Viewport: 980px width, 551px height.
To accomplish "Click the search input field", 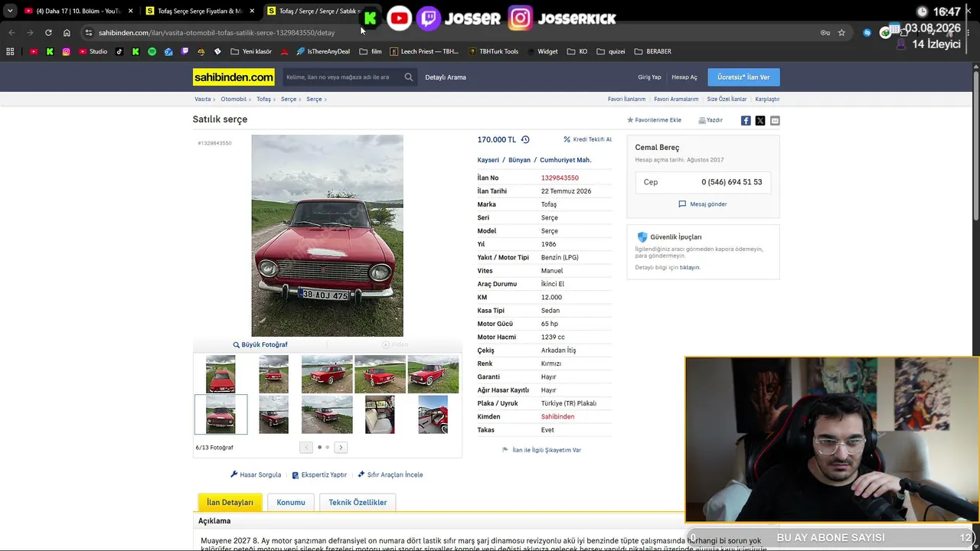I will click(342, 77).
